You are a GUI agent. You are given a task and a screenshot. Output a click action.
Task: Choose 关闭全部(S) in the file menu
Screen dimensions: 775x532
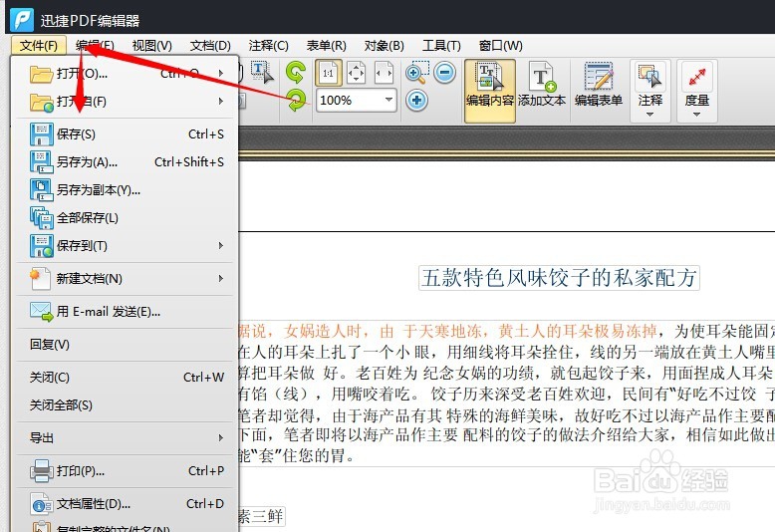click(x=125, y=405)
